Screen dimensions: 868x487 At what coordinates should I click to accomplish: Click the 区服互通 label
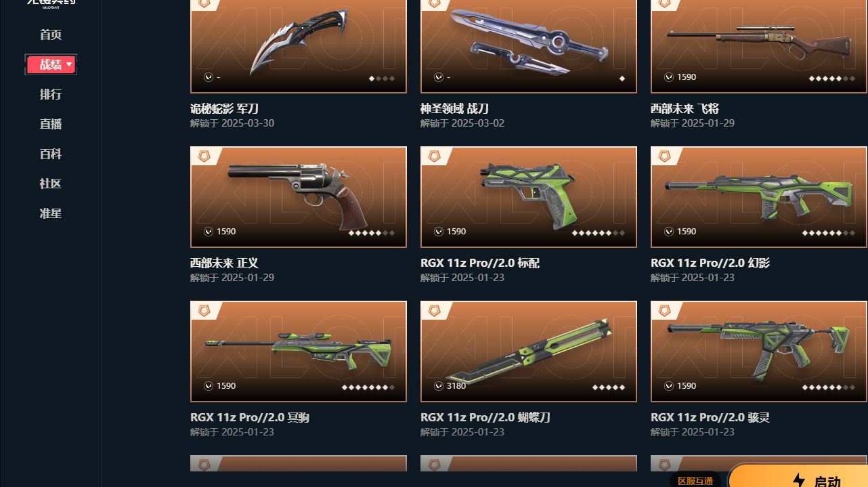(695, 480)
